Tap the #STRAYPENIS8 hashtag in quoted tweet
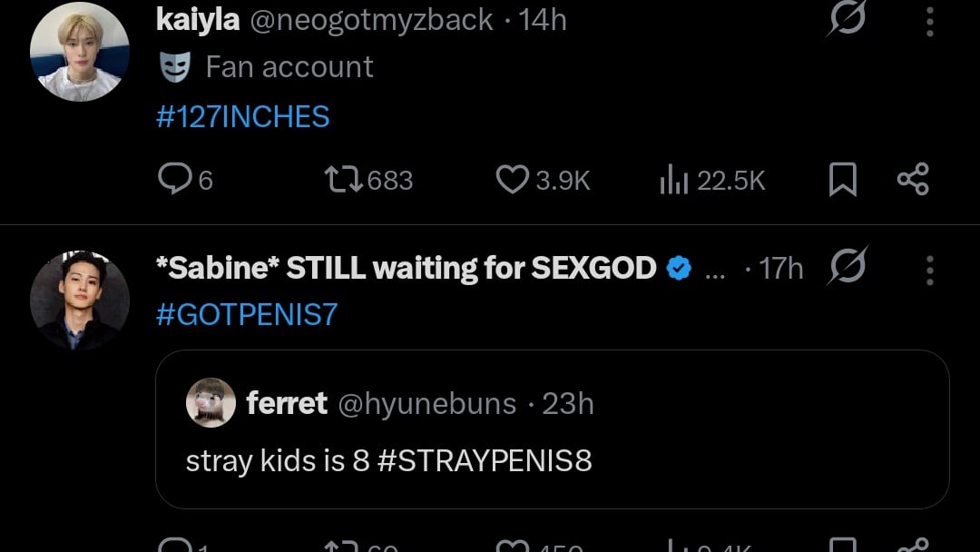The height and width of the screenshot is (552, 980). [x=484, y=460]
